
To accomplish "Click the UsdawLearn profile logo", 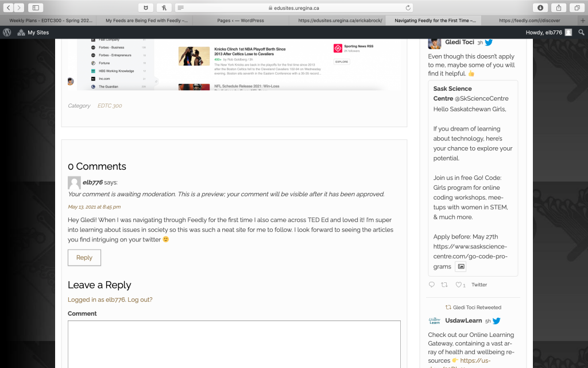I will [x=435, y=321].
